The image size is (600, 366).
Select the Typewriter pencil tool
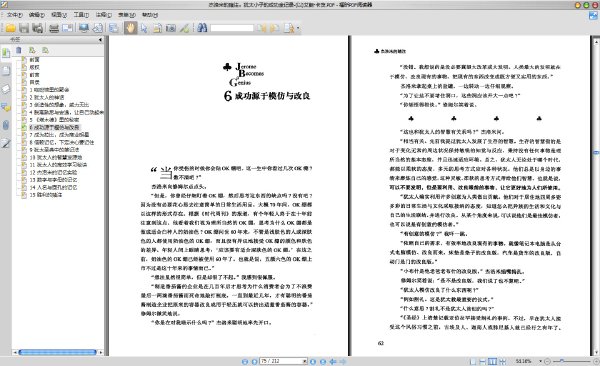[x=185, y=28]
